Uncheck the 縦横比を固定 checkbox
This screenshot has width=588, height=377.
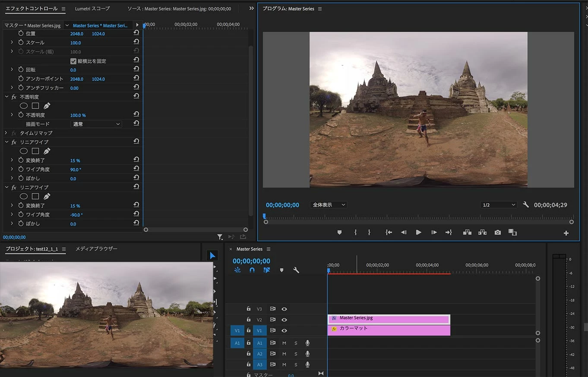pos(73,61)
